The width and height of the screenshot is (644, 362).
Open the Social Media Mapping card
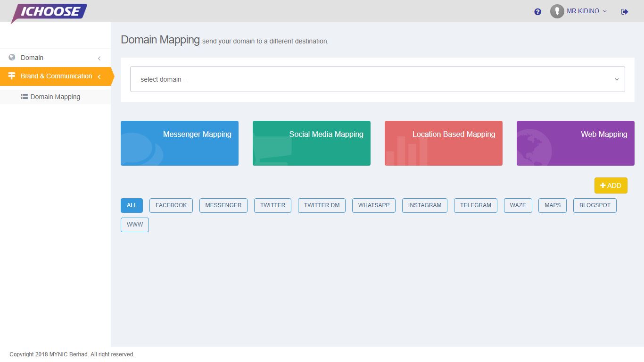point(312,143)
